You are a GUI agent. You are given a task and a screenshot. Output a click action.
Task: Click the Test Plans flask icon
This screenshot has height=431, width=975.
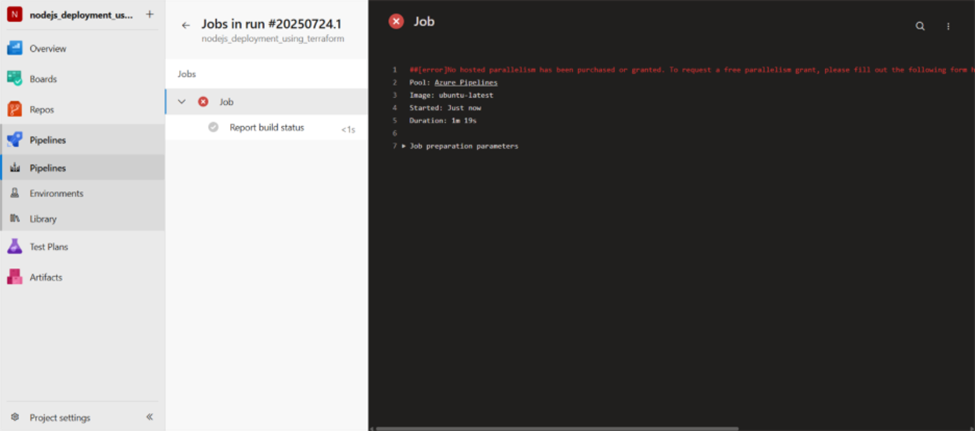point(14,246)
